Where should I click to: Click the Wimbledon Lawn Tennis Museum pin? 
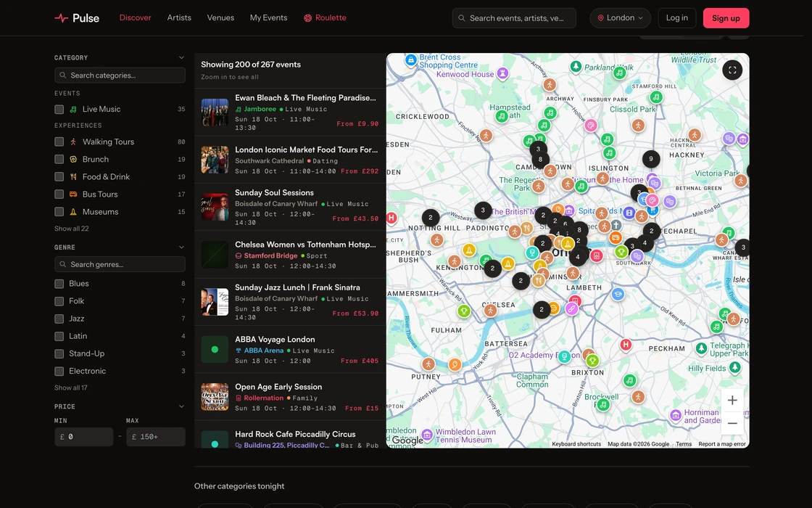pyautogui.click(x=427, y=434)
